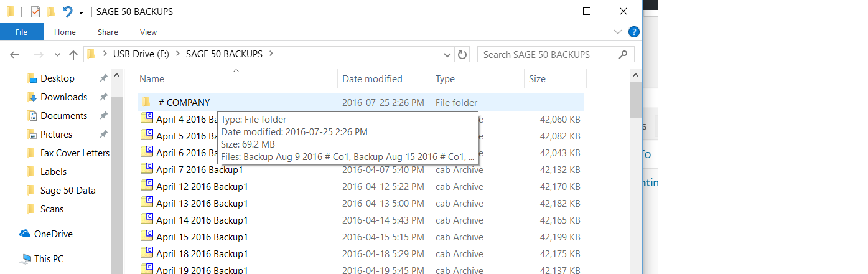Expand the chevron after SAGE 50 BACKUPS breadcrumb
Screen dimensions: 868x274
point(271,54)
